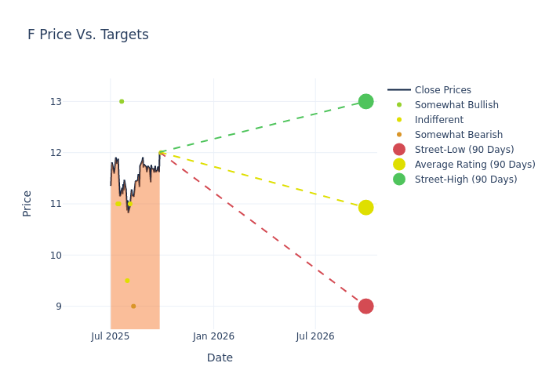Toggle Street-High (90 Days) legend entry
The height and width of the screenshot is (392, 549).
pos(465,180)
